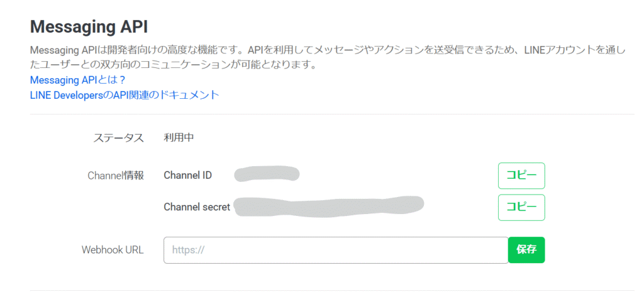644x294 pixels.
Task: Select the Channel secret field label
Action: [197, 207]
